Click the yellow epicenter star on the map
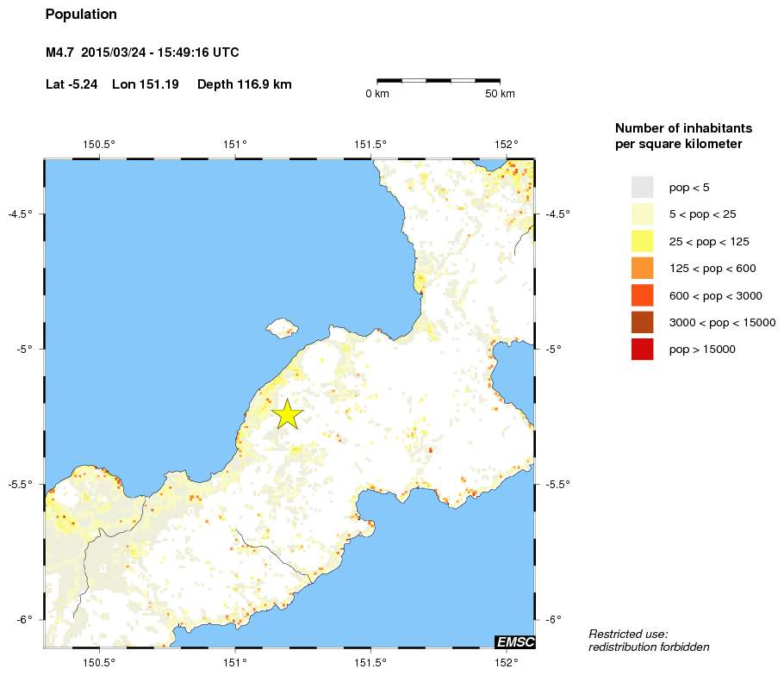The height and width of the screenshot is (675, 784). [288, 414]
